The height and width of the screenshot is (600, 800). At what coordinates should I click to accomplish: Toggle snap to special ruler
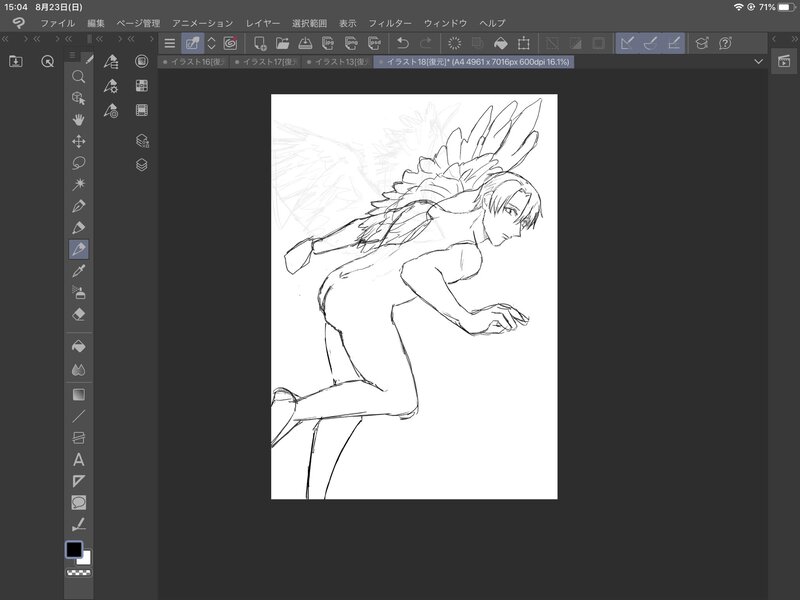tap(650, 43)
